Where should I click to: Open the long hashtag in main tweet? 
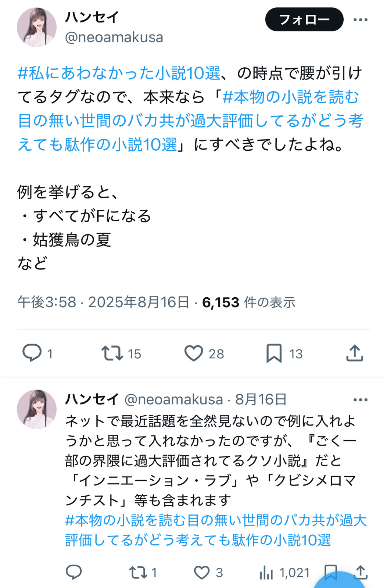click(x=190, y=121)
